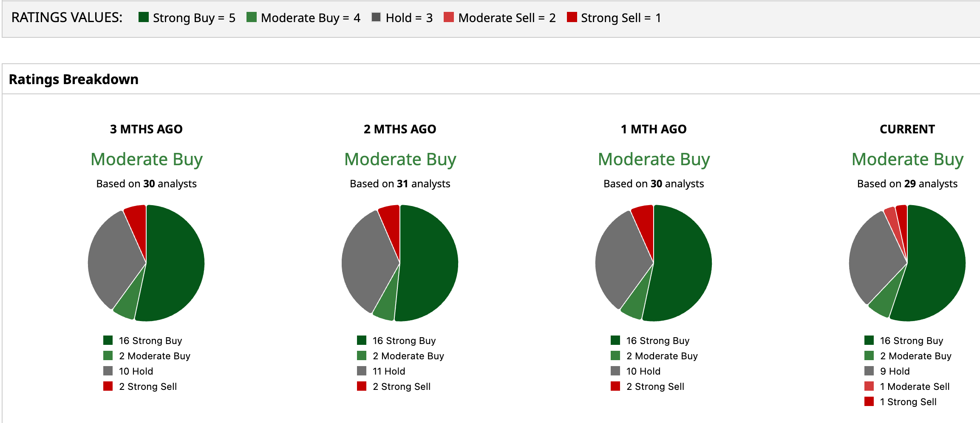Click the Strong Buy swatch in Ratings Values
980x423 pixels.
point(144,17)
